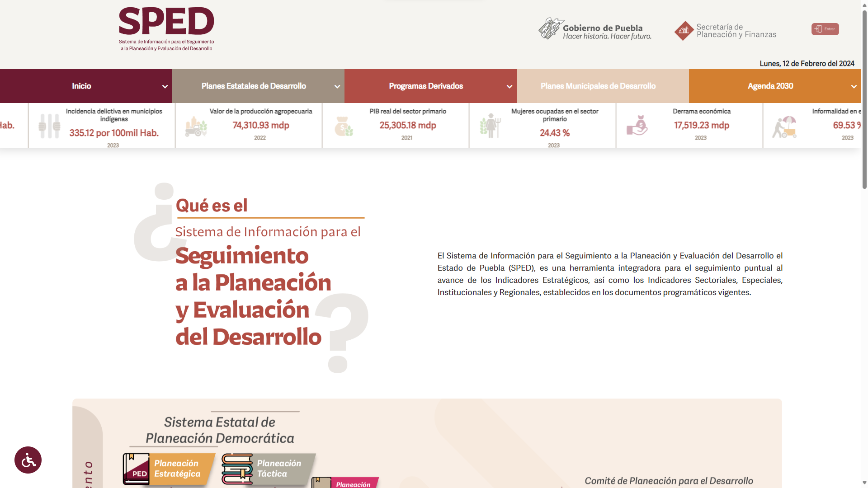Click the hand with money Derrama económica icon
Screen dimensions: 868x488
point(637,126)
